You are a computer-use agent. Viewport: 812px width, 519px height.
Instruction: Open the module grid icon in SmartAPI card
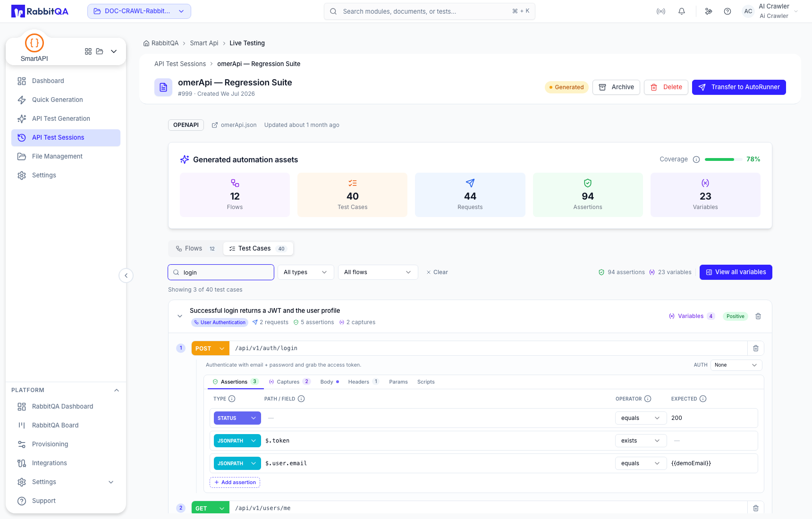tap(88, 51)
